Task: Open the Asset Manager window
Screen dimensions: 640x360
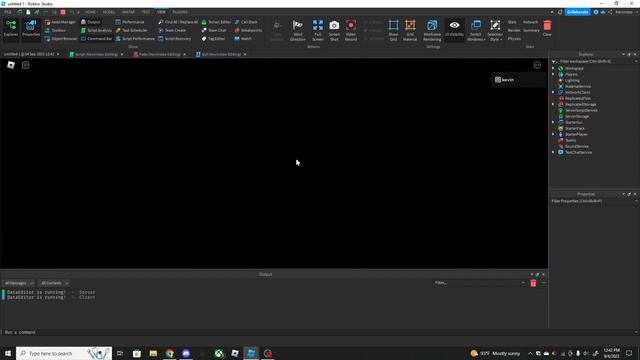Action: pos(60,22)
